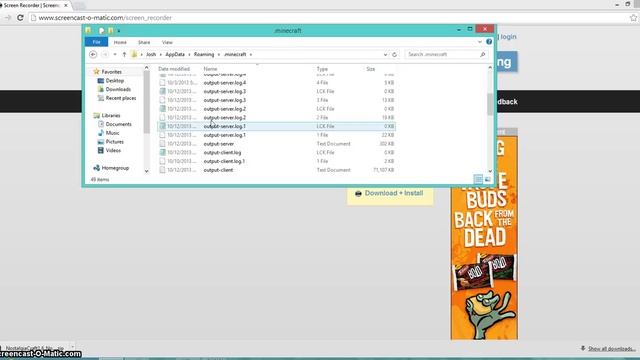Click navigation pane scrollbar up arrow
This screenshot has width=640, height=360.
[147, 68]
